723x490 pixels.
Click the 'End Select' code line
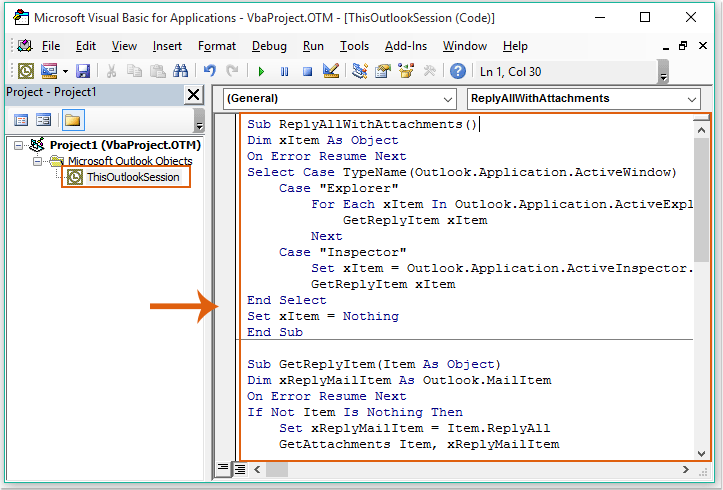click(x=286, y=300)
